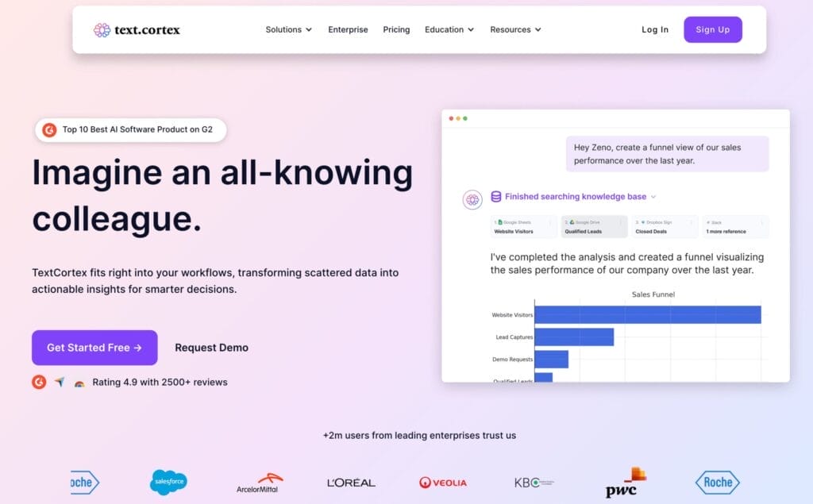The image size is (813, 504).
Task: Click Get Started Free button
Action: tap(94, 348)
